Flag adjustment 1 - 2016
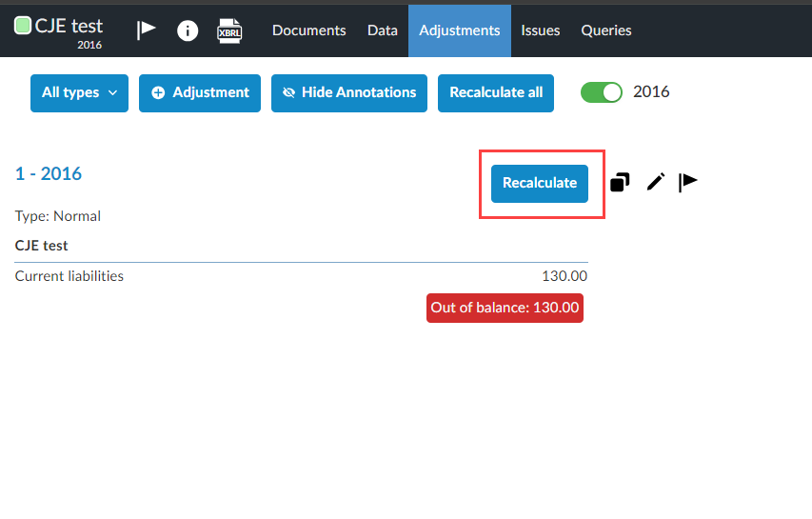 pyautogui.click(x=688, y=182)
